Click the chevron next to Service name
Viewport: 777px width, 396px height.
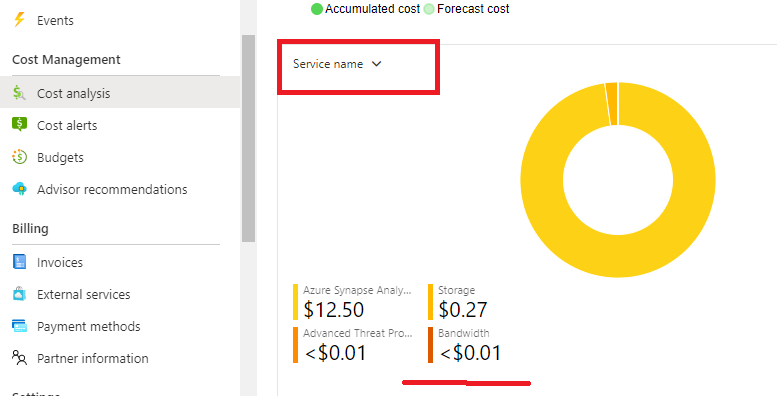click(377, 64)
